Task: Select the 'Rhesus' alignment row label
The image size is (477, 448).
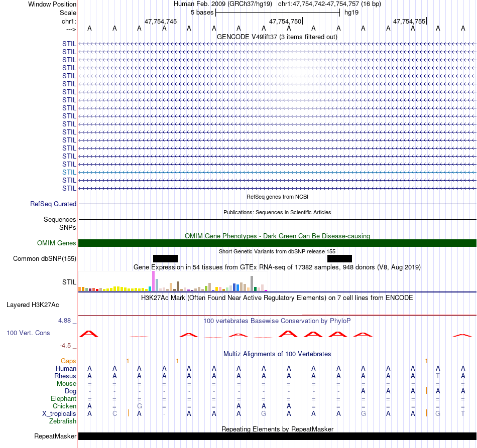Action: coord(65,376)
